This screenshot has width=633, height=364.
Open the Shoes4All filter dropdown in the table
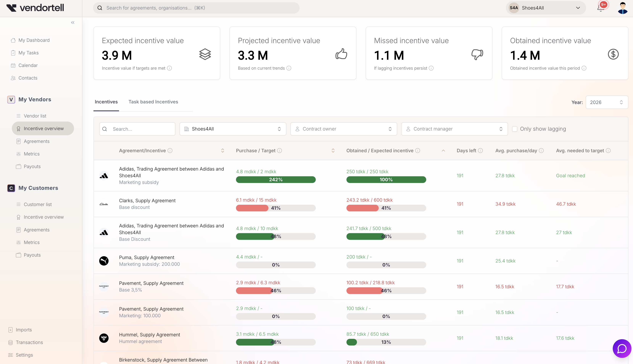tap(233, 129)
